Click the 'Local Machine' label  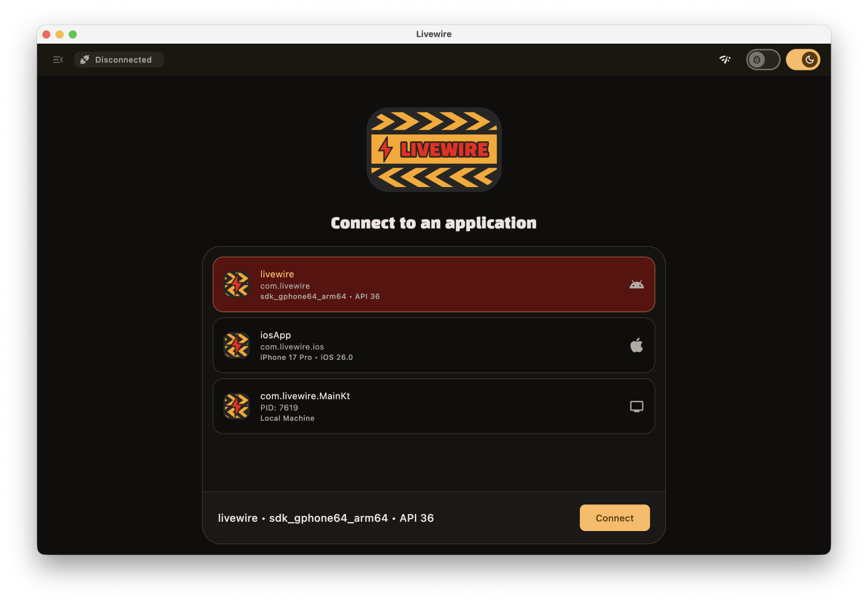pos(287,418)
